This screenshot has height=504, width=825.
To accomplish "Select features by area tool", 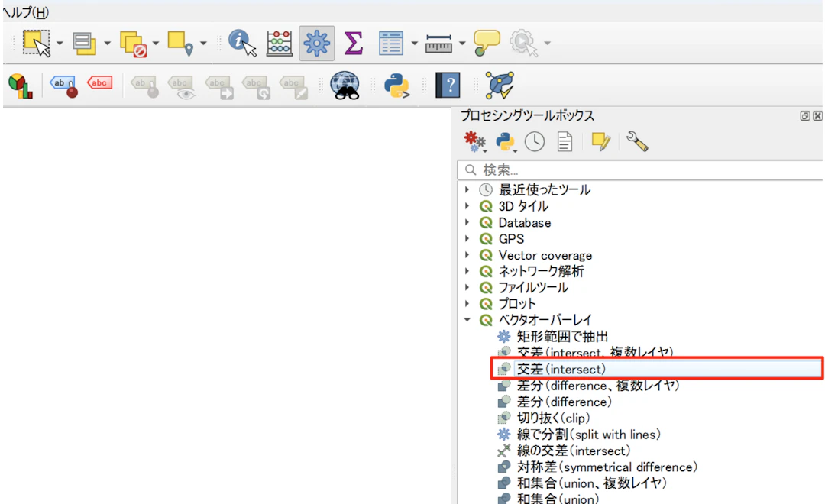I will pos(37,43).
